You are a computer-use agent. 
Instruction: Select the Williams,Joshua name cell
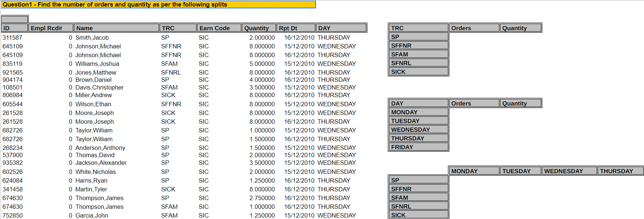(97, 64)
